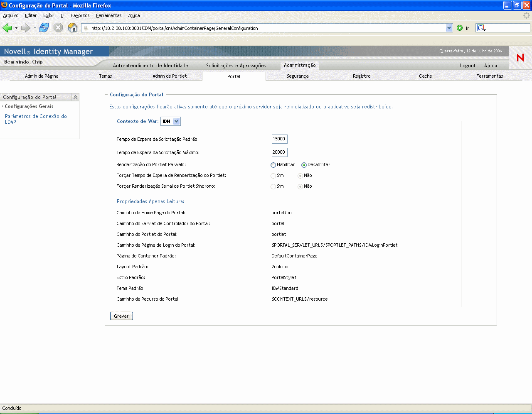Click the Bem-vindo, Chip greeting
This screenshot has height=414, width=532.
click(x=23, y=62)
